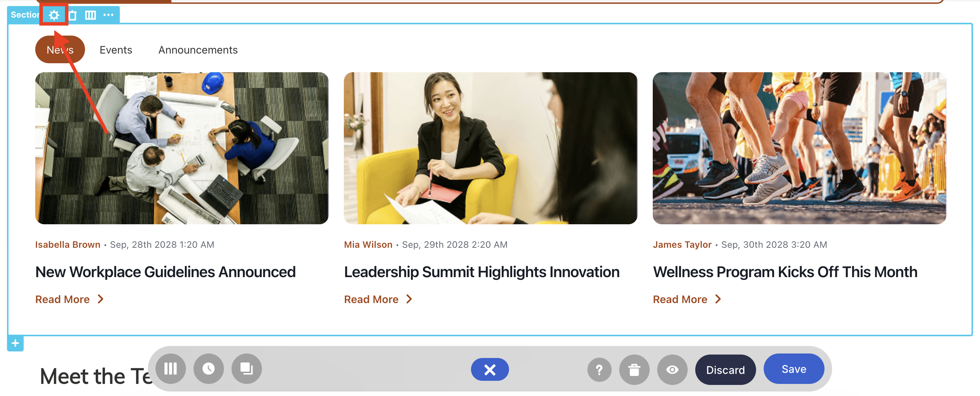This screenshot has height=396, width=980.
Task: Add a new section with plus button
Action: (x=15, y=343)
